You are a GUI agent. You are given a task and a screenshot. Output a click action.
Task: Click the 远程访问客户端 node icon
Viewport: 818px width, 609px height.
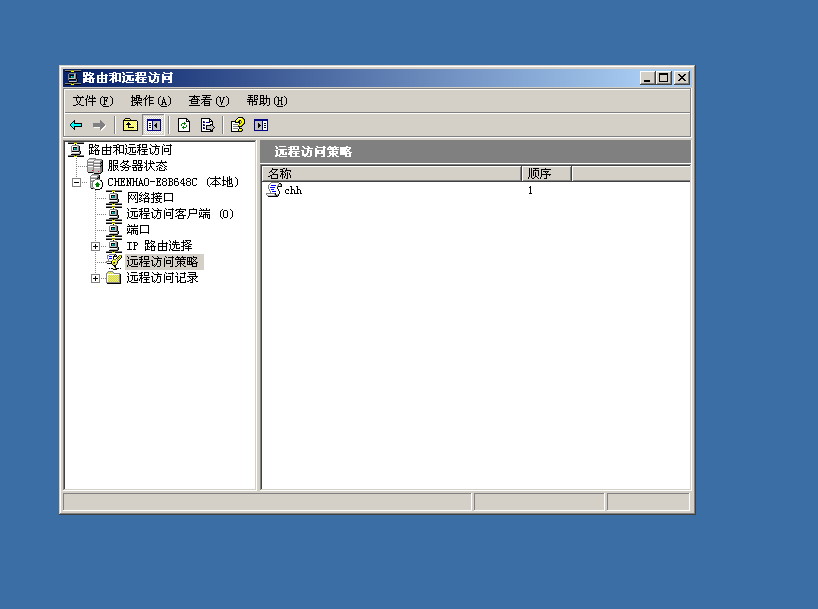(114, 214)
